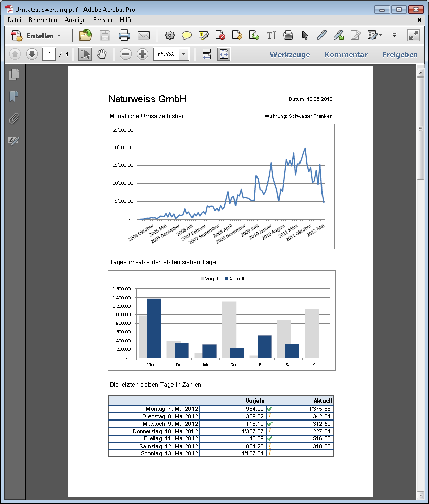This screenshot has width=429, height=504.
Task: Click the Naturweiss GmbH heading
Action: coord(147,99)
